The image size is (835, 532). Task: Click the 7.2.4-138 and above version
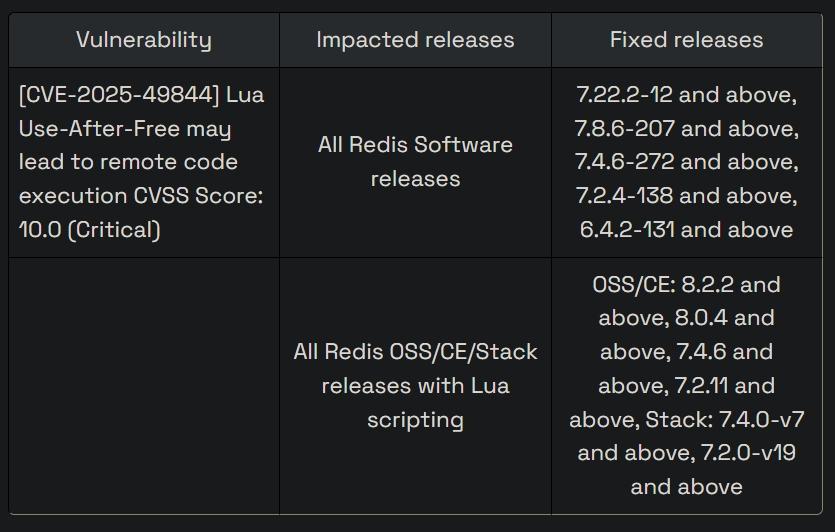tap(686, 196)
